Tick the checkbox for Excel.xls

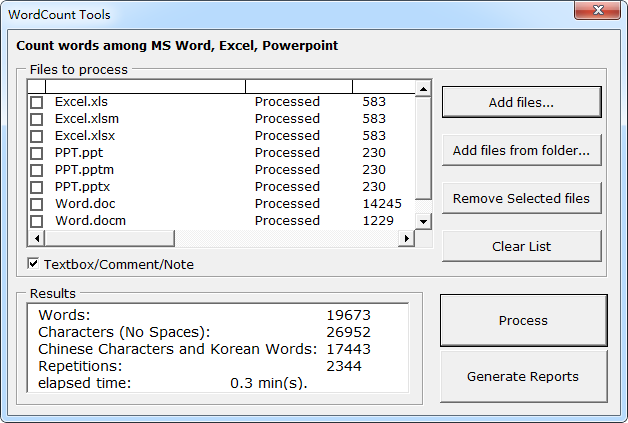pos(37,102)
